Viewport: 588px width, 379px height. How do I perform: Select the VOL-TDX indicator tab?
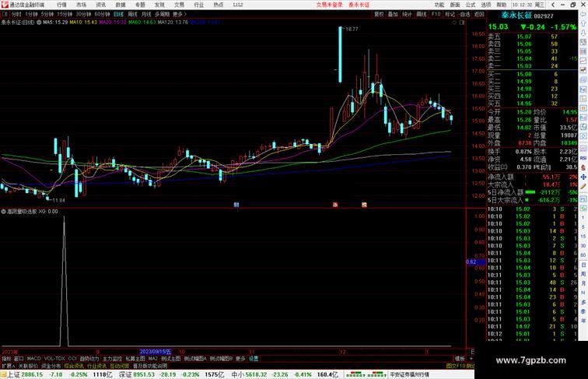(x=54, y=359)
